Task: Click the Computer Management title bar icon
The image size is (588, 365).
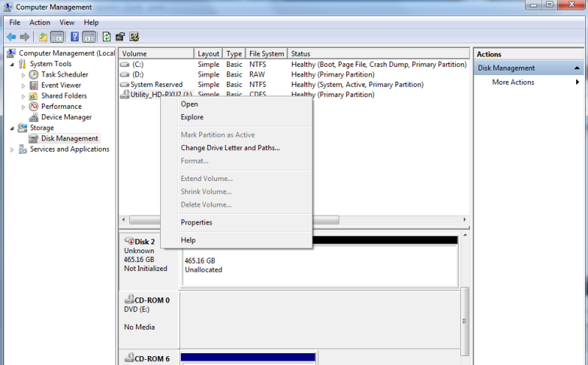Action: point(8,7)
